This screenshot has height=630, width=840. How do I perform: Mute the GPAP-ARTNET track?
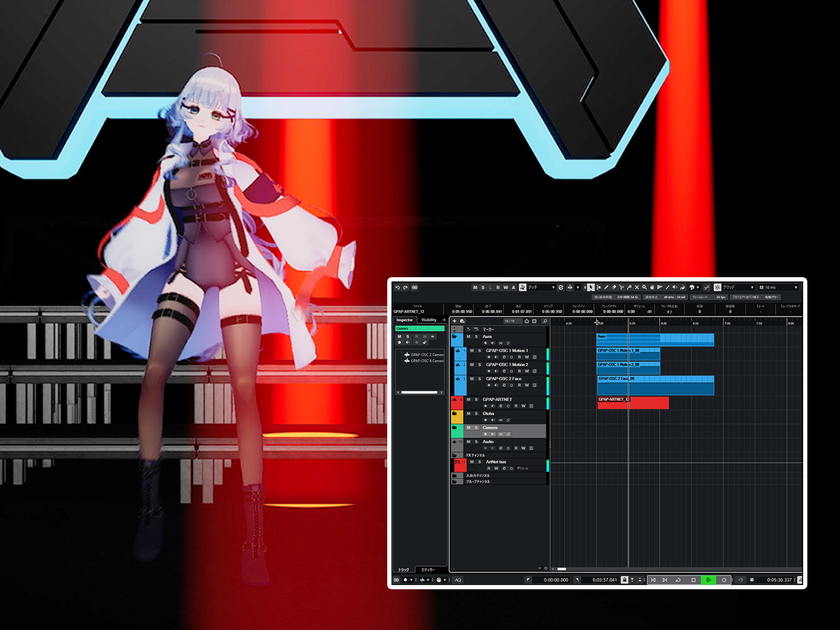pos(469,399)
